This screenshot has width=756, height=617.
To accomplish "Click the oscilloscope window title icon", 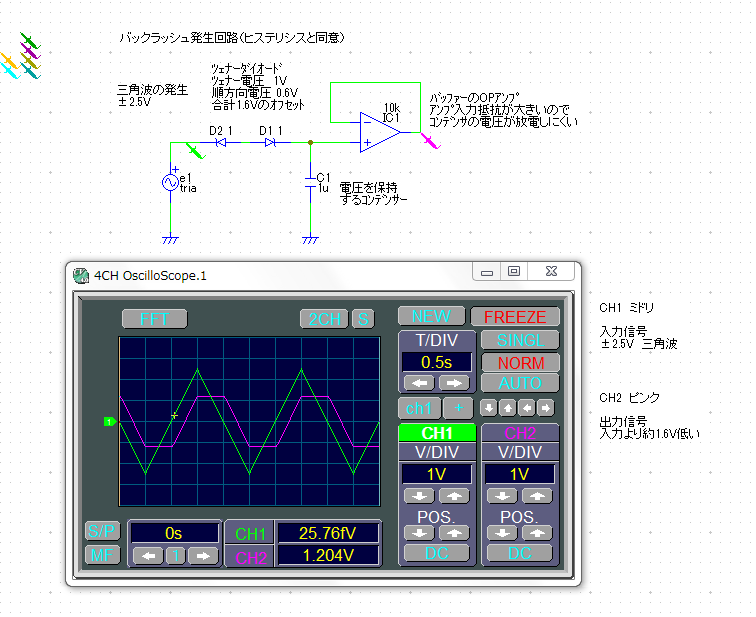I will click(x=81, y=276).
